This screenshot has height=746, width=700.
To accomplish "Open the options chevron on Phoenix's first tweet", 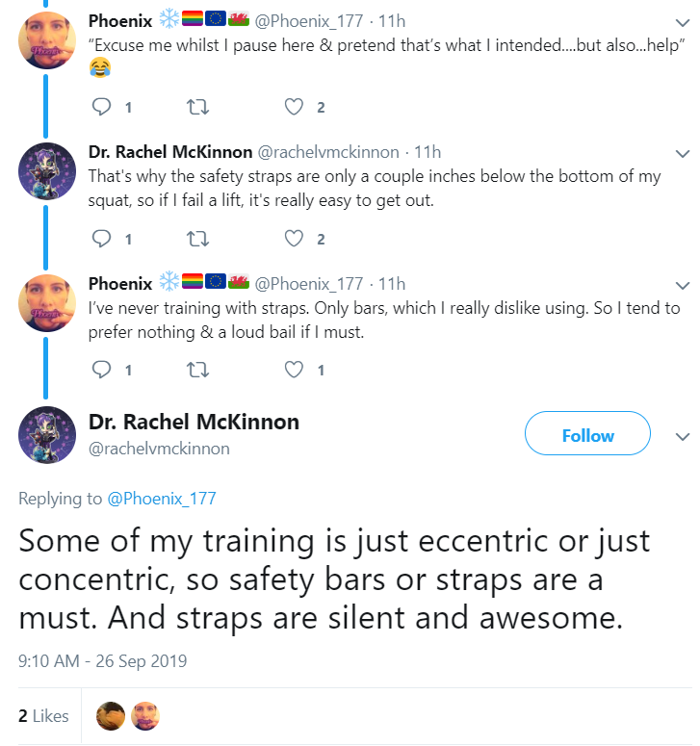I will [x=683, y=22].
